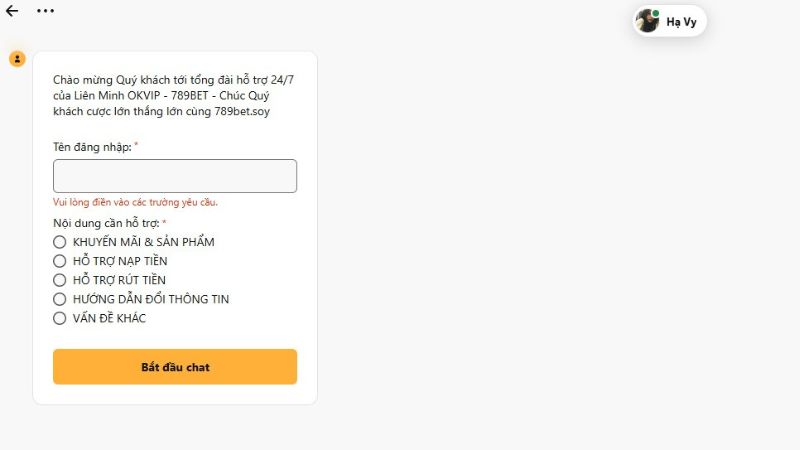
Task: Choose the HỖ TRỢ NẠP TIỀN radio option
Action: tap(60, 261)
